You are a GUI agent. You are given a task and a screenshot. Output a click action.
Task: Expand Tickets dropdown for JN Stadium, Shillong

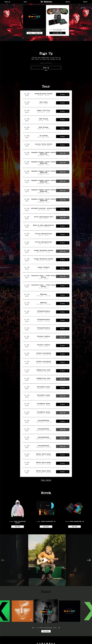(x=63, y=137)
